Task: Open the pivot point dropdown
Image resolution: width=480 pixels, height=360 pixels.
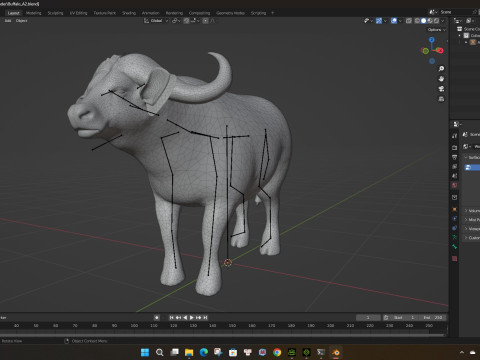Action: pyautogui.click(x=176, y=21)
